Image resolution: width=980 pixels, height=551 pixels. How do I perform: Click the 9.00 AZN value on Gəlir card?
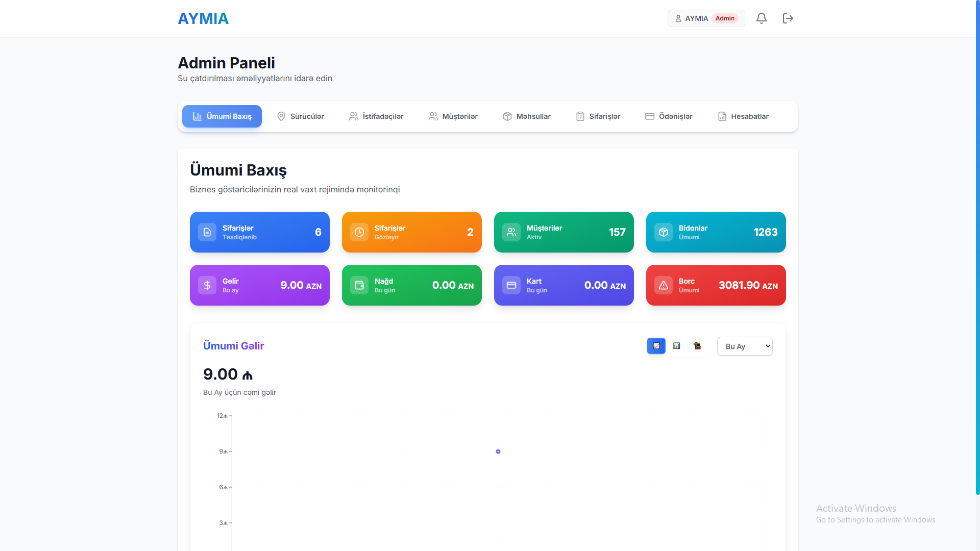click(301, 285)
